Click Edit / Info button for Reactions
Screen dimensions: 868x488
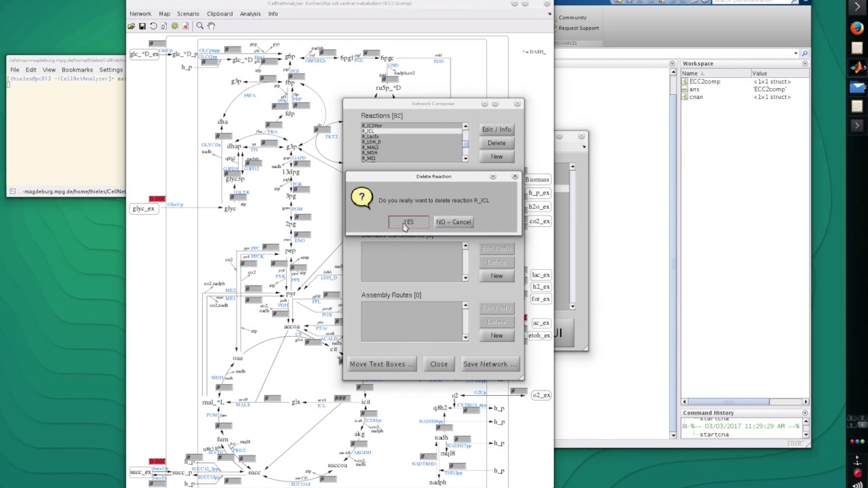(x=496, y=129)
